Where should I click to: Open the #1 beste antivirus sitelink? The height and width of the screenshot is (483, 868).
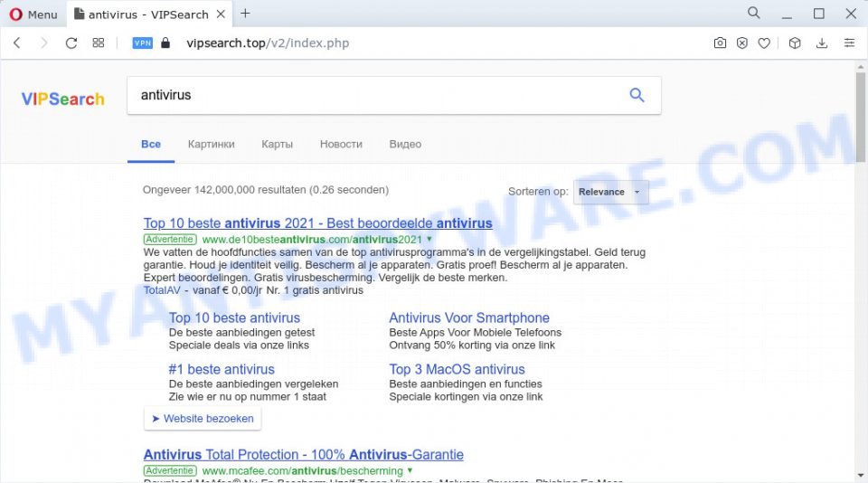[x=222, y=369]
